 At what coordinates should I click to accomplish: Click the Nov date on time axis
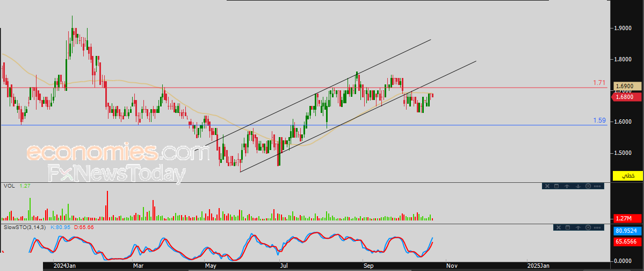point(452,266)
